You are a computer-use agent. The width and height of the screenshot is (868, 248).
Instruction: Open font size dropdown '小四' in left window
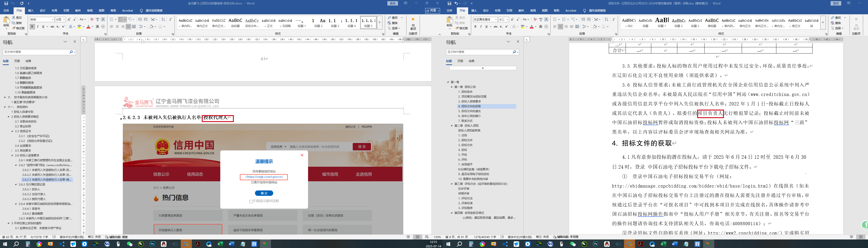pyautogui.click(x=64, y=20)
